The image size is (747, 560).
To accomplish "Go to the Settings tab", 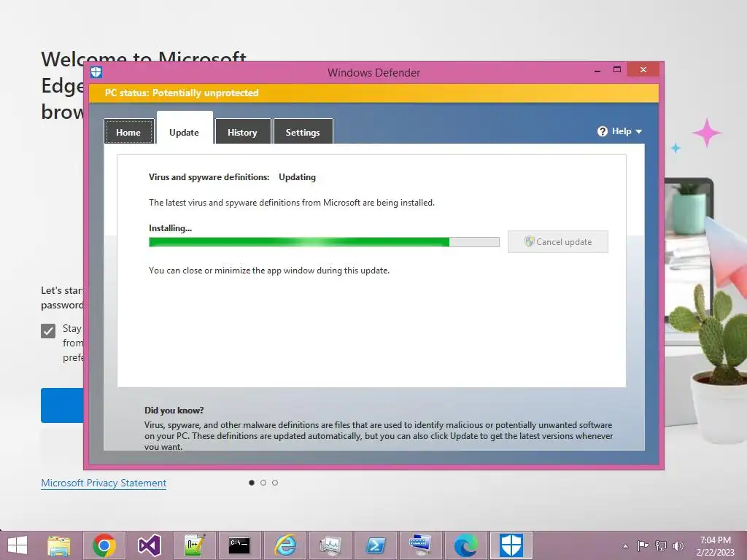I will pos(303,132).
